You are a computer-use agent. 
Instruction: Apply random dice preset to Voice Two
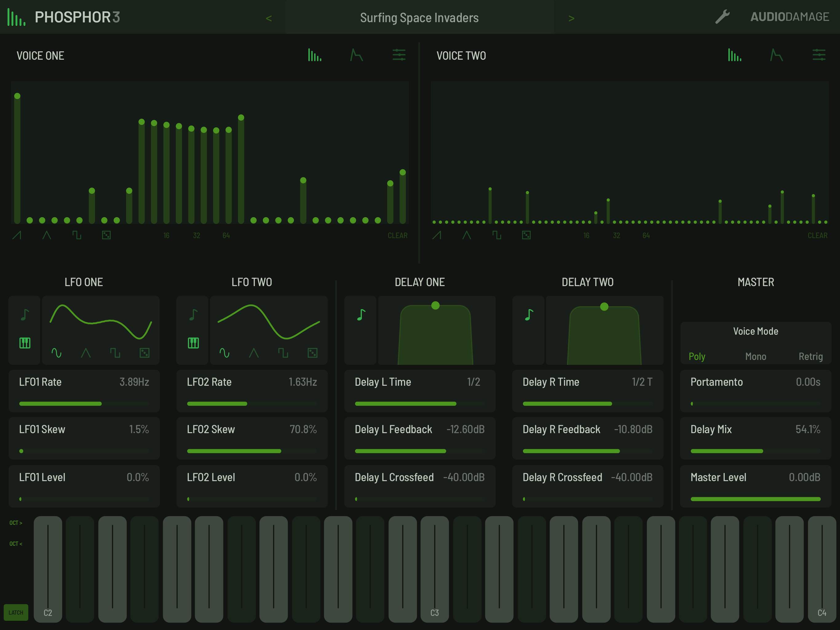click(x=526, y=235)
